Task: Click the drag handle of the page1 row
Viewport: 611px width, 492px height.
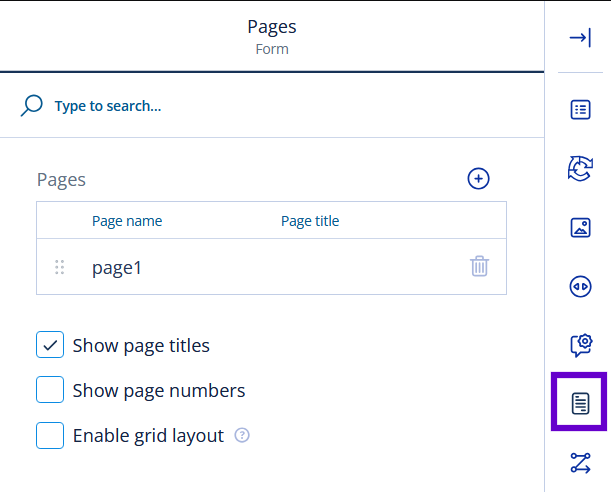Action: coord(59,267)
